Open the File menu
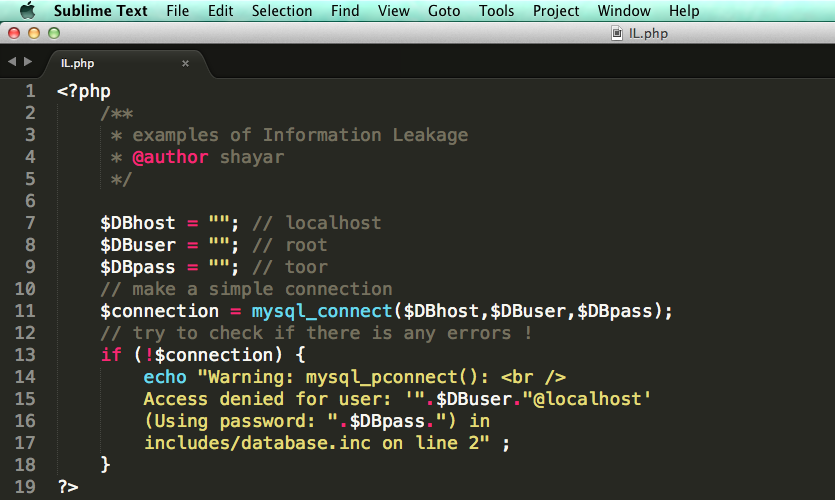835x500 pixels. coord(177,11)
